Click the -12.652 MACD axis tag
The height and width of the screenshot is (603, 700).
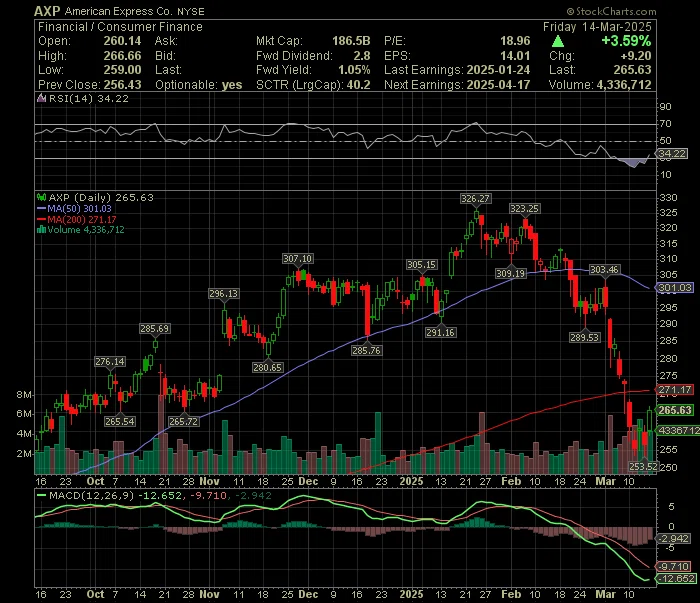(x=676, y=578)
